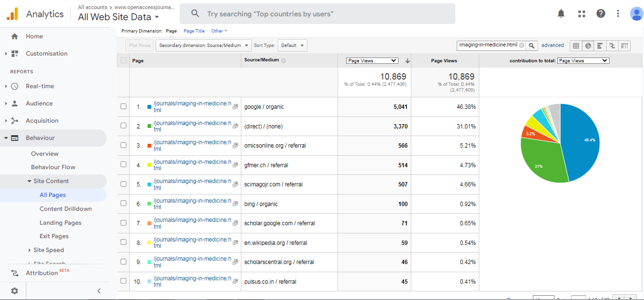644x300 pixels.
Task: Switch to Percentage pie chart view icon
Action: pos(588,46)
